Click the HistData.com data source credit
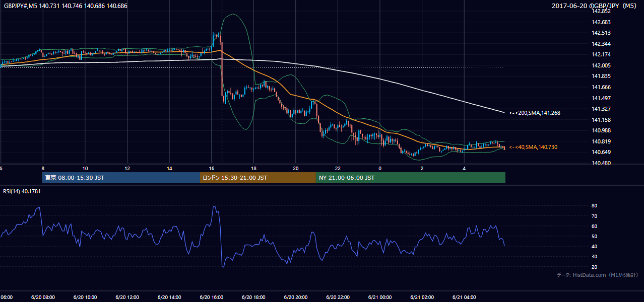 (x=598, y=275)
